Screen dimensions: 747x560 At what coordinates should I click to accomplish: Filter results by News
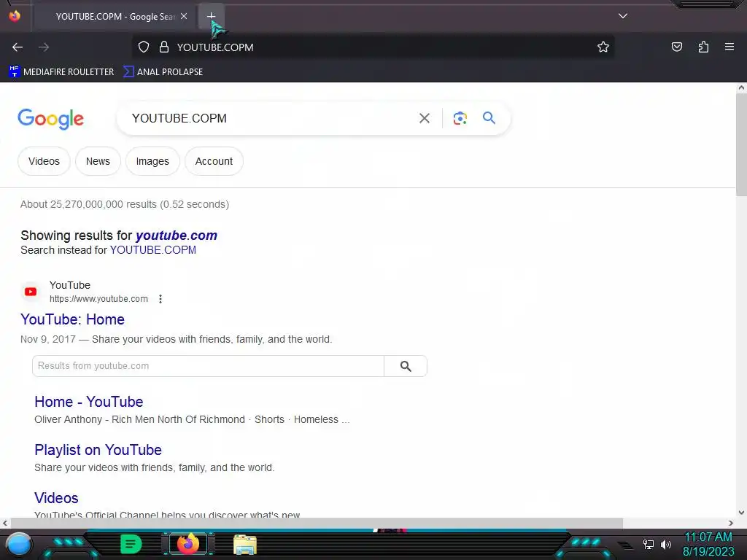coord(98,161)
